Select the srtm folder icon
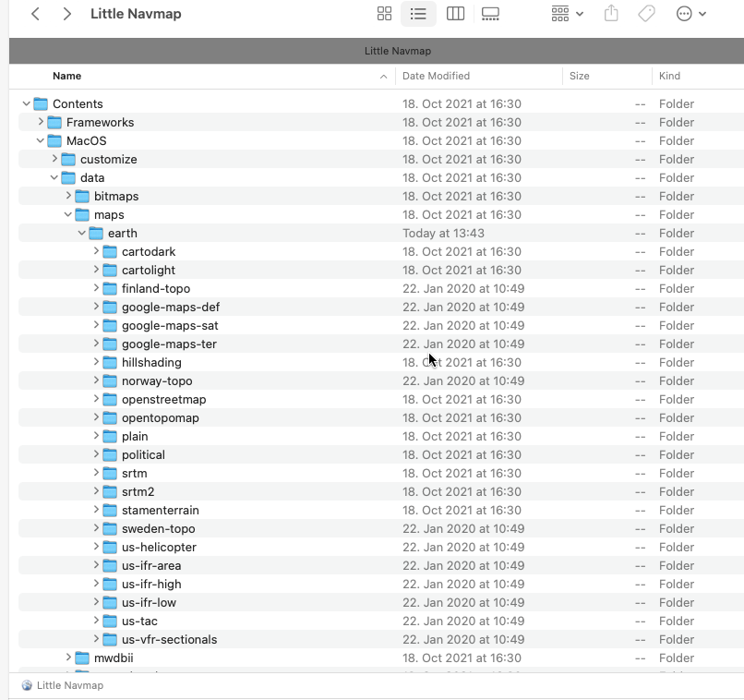The image size is (744, 700). click(110, 474)
